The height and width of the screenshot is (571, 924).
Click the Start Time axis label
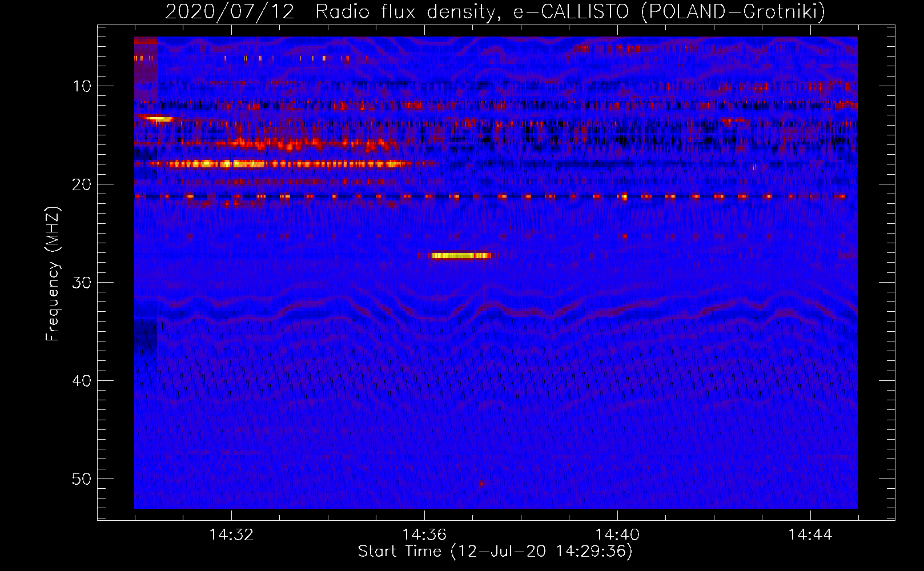coord(495,552)
